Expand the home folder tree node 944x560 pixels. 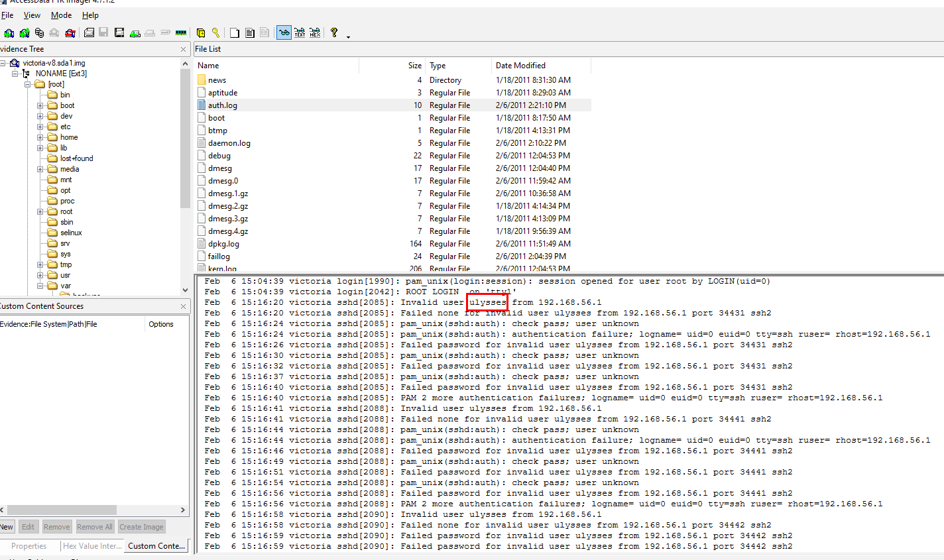(40, 137)
